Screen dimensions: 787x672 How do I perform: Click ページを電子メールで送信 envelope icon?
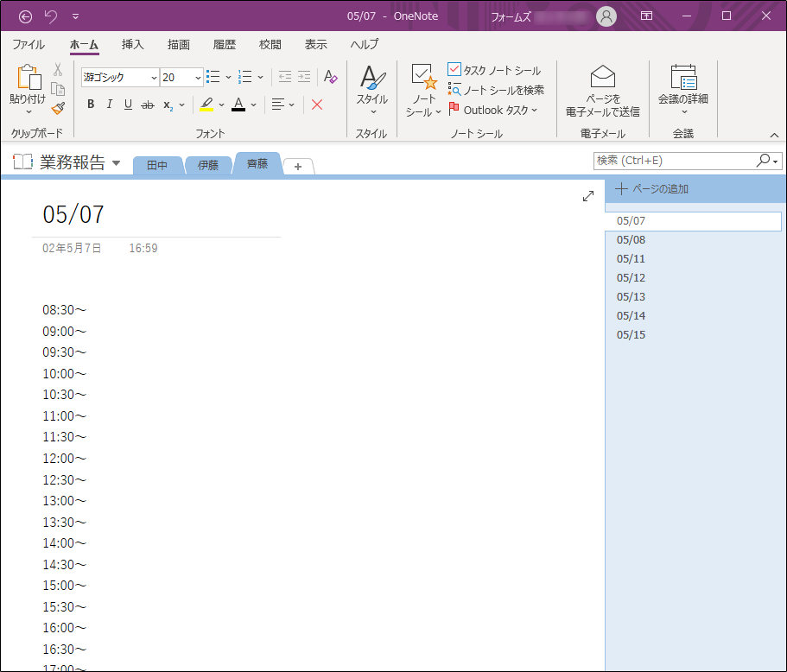pos(602,76)
